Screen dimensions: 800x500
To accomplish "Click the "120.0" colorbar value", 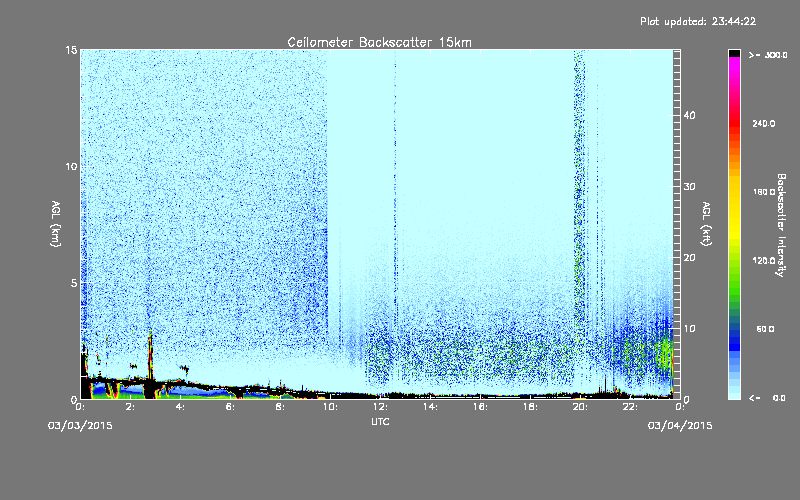I will coord(763,261).
